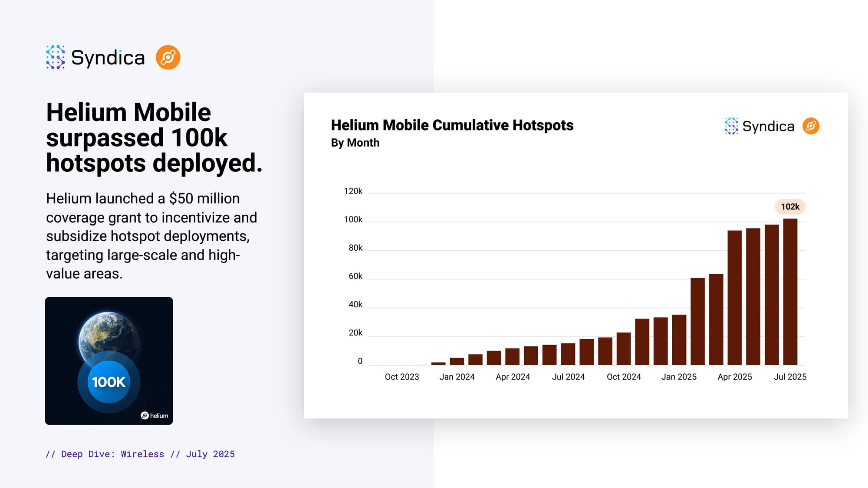
Task: Click the Syndica logo icon top-left
Action: 56,57
